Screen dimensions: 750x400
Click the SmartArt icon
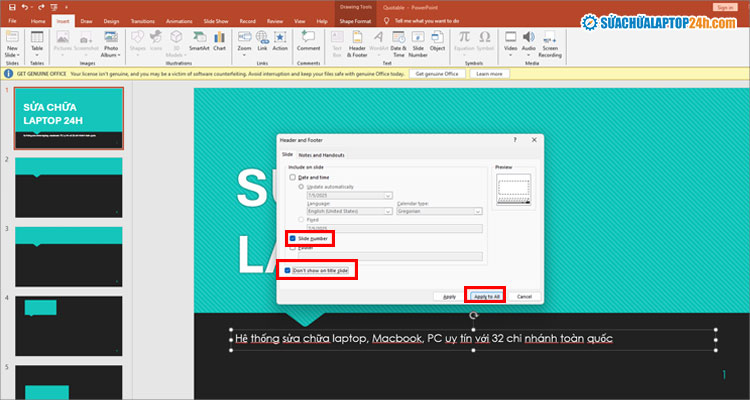click(199, 37)
